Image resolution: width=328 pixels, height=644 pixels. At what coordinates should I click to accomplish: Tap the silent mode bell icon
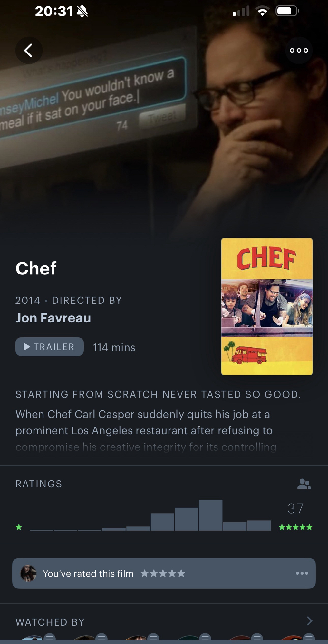point(82,11)
